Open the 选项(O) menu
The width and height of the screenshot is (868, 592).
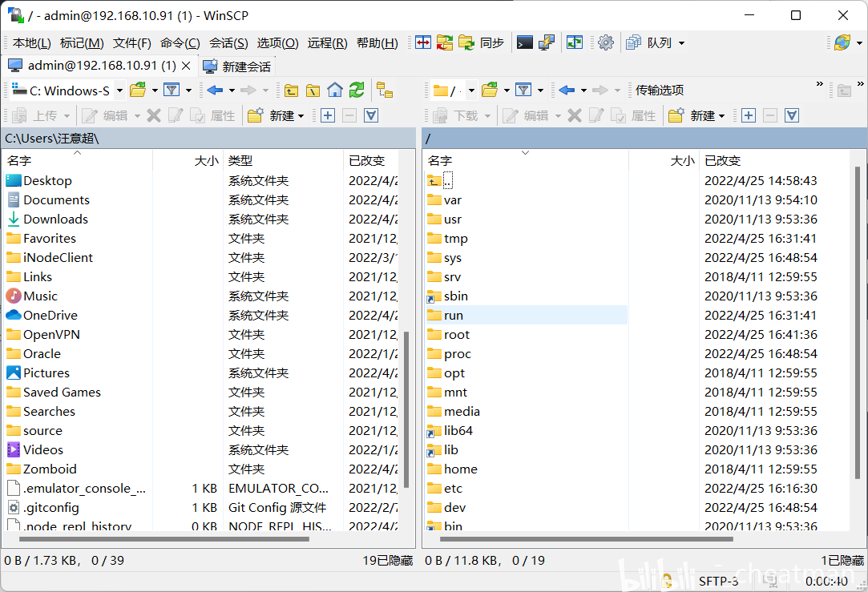(x=278, y=42)
